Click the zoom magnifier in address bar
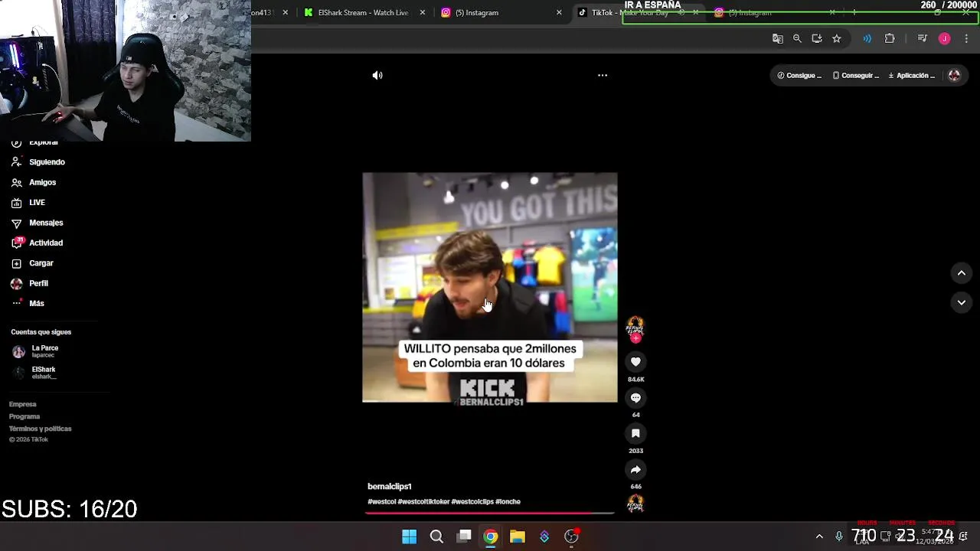 [797, 38]
